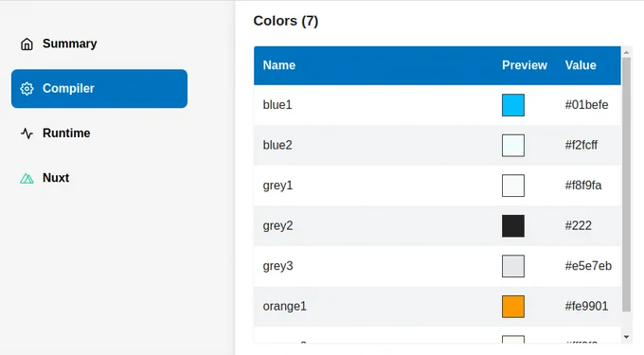
Task: Click the #01befe value cell
Action: (586, 105)
